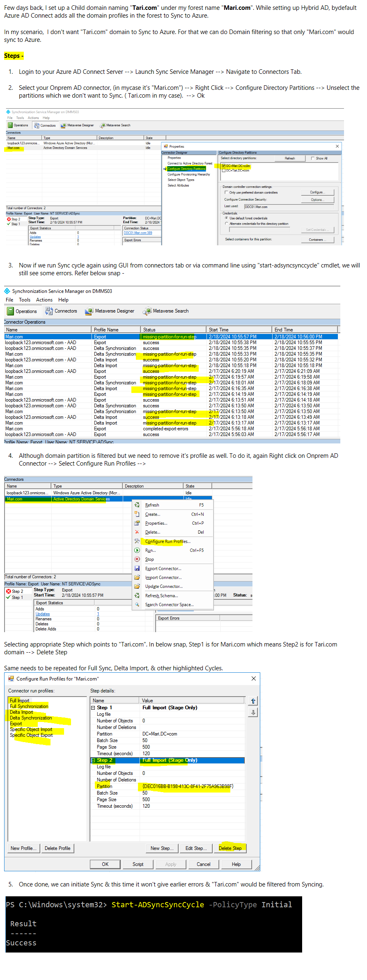Open the Actions menu in the large Sync window
The image size is (367, 980).
(44, 300)
